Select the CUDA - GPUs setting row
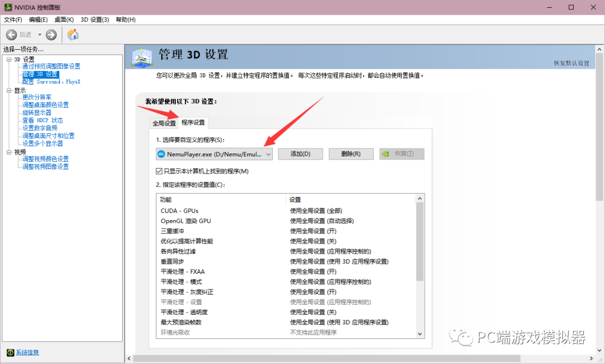Screen dimensions: 605x364 pyautogui.click(x=286, y=211)
